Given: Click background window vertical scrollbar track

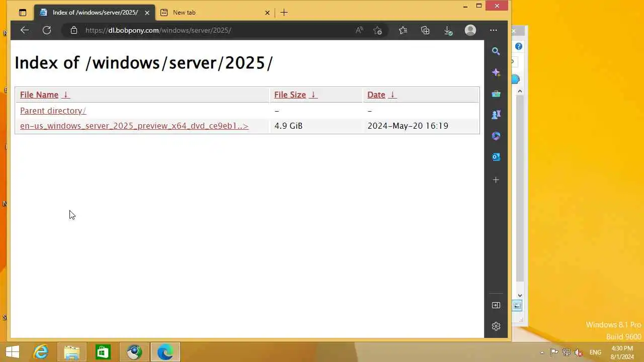Looking at the screenshot, I should coord(520,189).
